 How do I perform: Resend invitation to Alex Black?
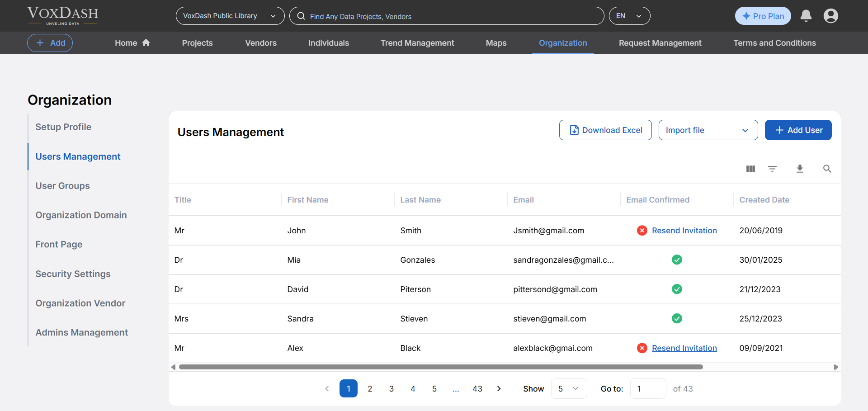684,348
